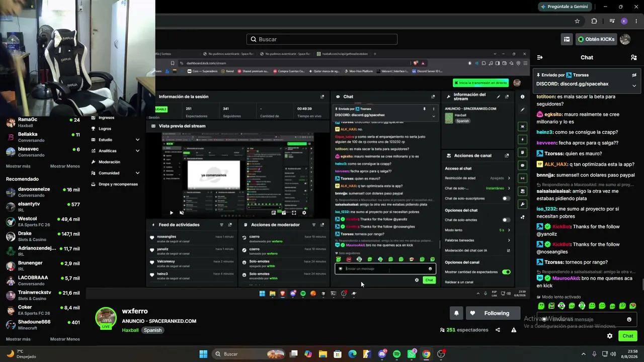Open RamaGc channel in sidebar
The width and height of the screenshot is (644, 362).
[43, 122]
